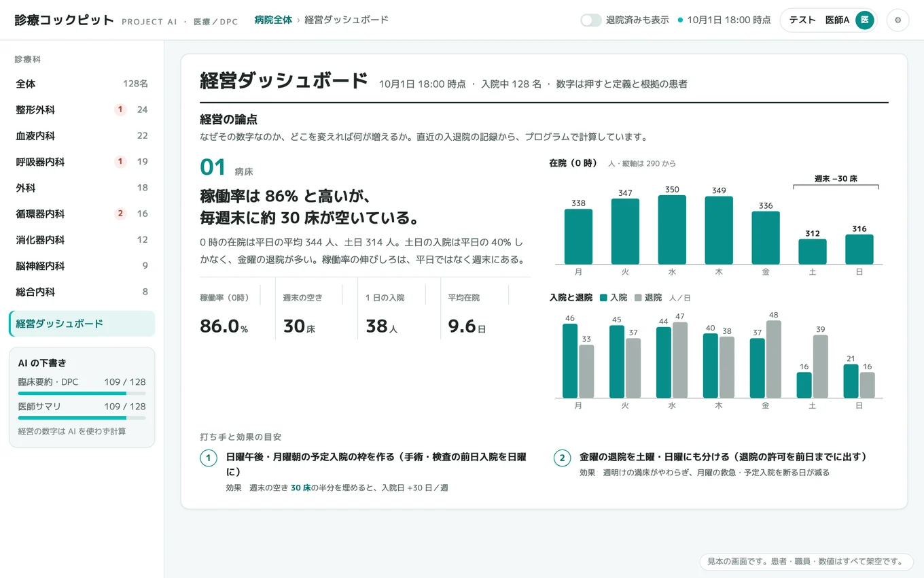Click the 9.6日 average stay figure
The height and width of the screenshot is (578, 924).
coord(467,326)
